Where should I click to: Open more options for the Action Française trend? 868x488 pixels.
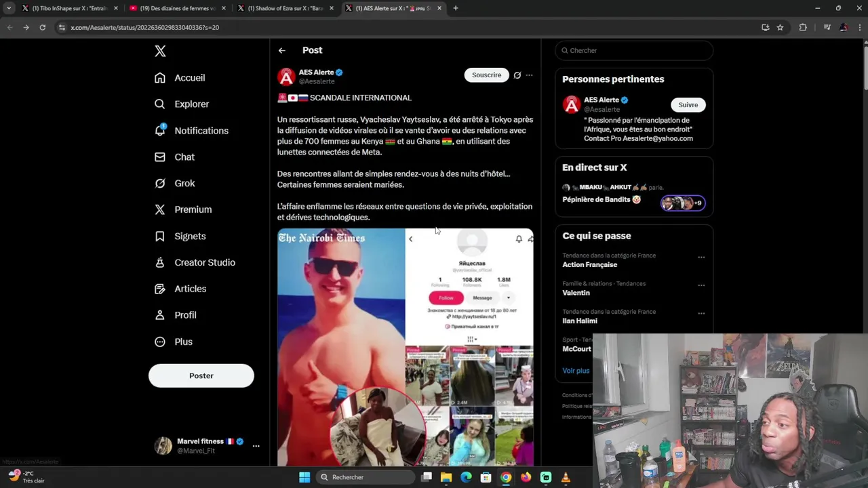coord(701,258)
